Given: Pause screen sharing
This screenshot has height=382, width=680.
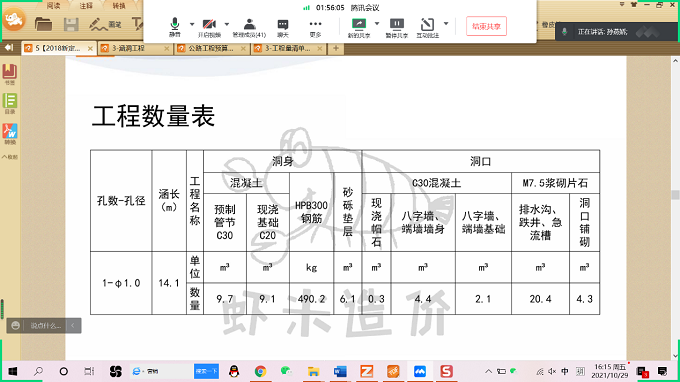Looking at the screenshot, I should (x=396, y=27).
